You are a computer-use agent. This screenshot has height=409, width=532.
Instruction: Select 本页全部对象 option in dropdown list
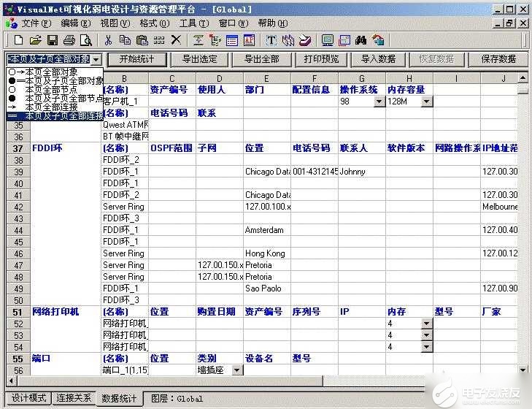[55, 72]
